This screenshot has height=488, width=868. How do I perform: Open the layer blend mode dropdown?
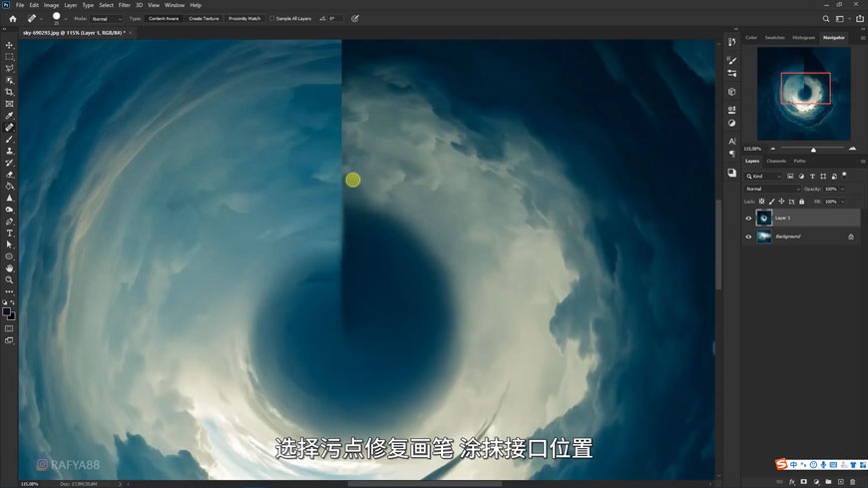pyautogui.click(x=772, y=189)
